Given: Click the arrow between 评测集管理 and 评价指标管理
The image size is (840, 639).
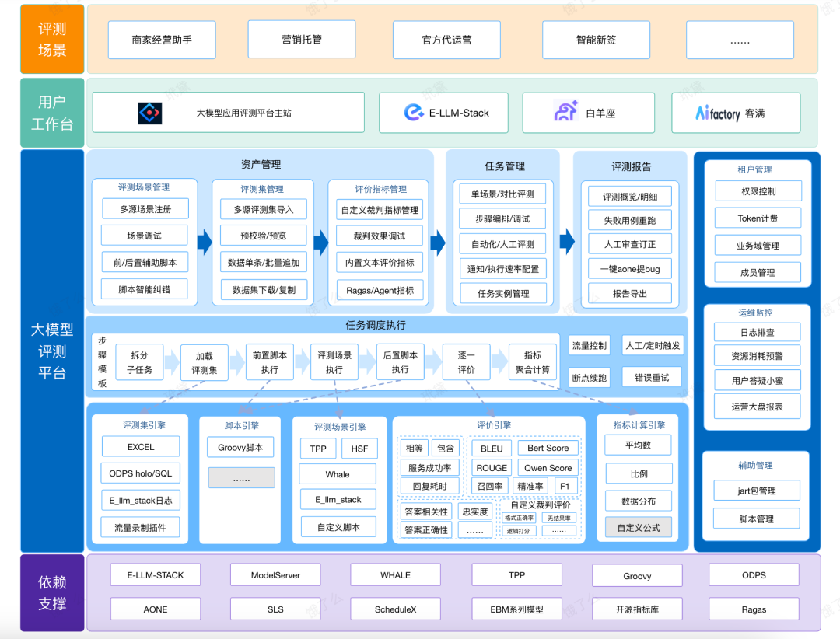Looking at the screenshot, I should click(x=320, y=241).
